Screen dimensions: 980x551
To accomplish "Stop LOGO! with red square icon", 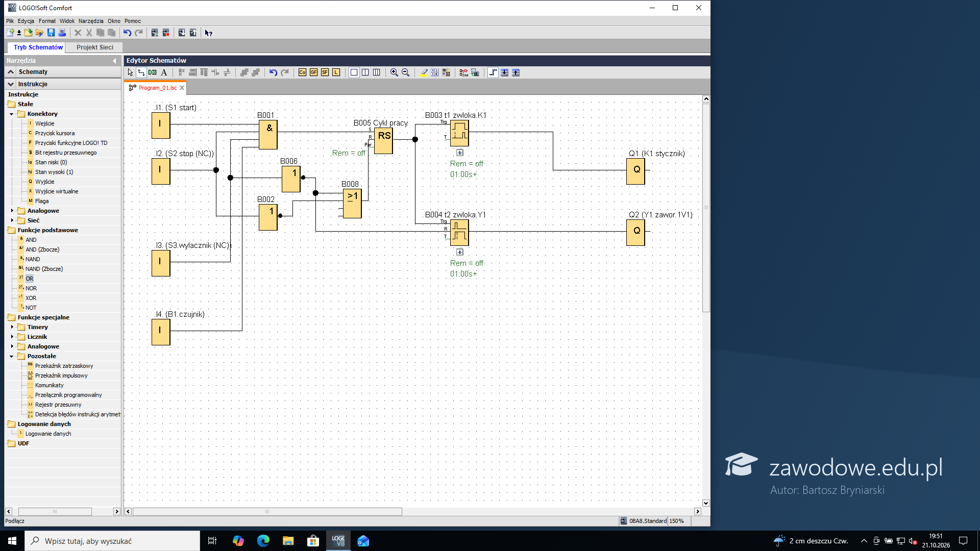I will click(166, 33).
